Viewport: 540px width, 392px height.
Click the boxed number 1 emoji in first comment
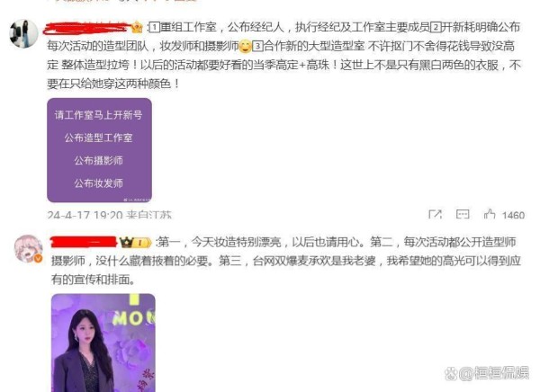click(x=155, y=27)
